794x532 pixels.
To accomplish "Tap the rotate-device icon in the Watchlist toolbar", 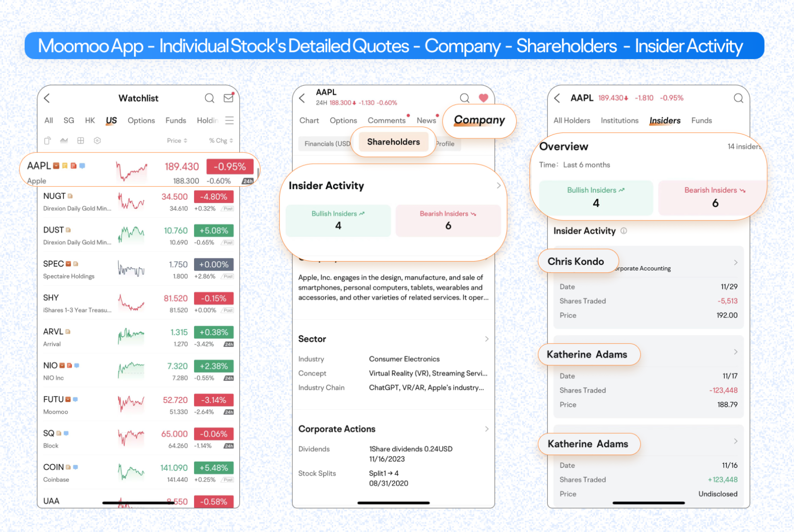I will [x=48, y=140].
